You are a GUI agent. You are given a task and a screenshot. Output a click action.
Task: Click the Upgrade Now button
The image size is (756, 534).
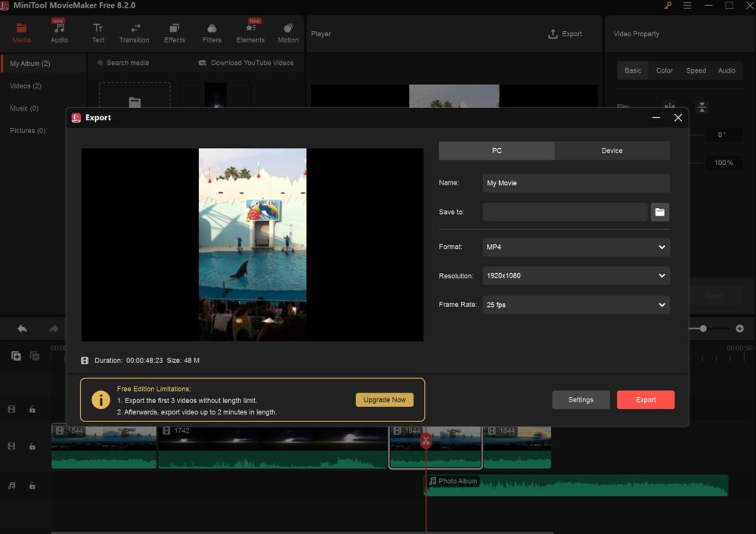(x=384, y=399)
